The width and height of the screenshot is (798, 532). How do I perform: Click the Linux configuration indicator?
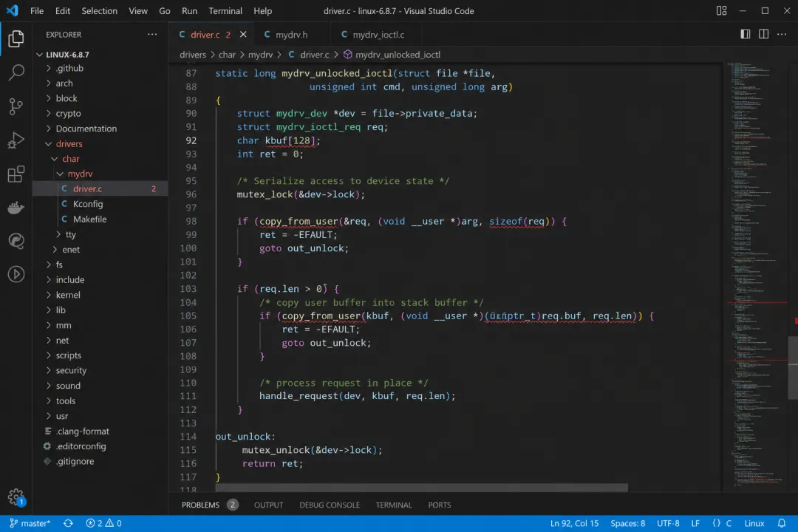click(754, 523)
